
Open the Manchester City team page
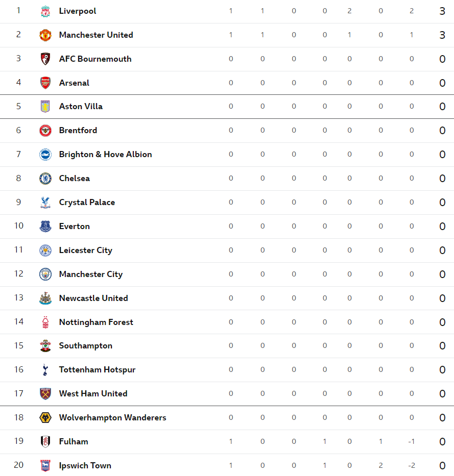[91, 274]
